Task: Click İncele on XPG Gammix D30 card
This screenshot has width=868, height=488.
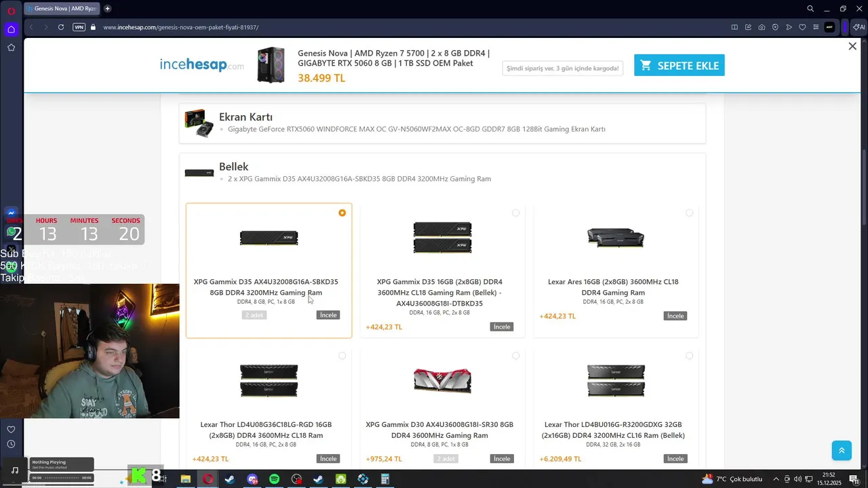Action: (x=502, y=459)
